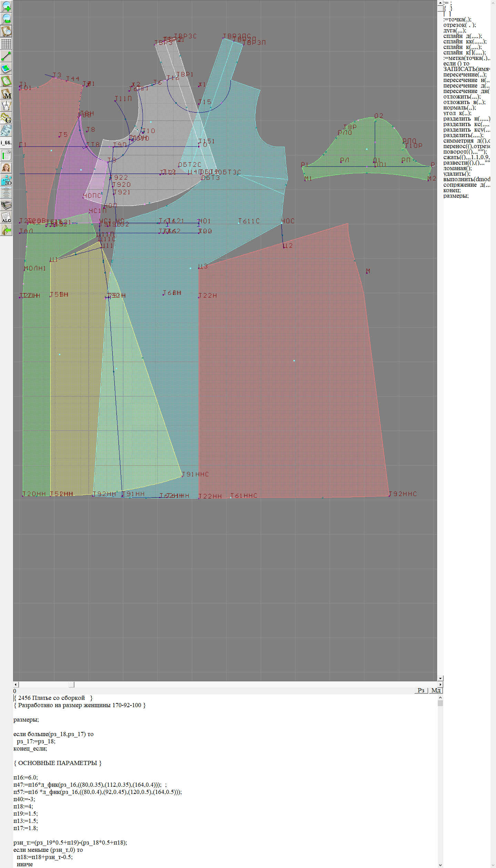Insert the 'отрезок( , );' command from list

pos(459,25)
